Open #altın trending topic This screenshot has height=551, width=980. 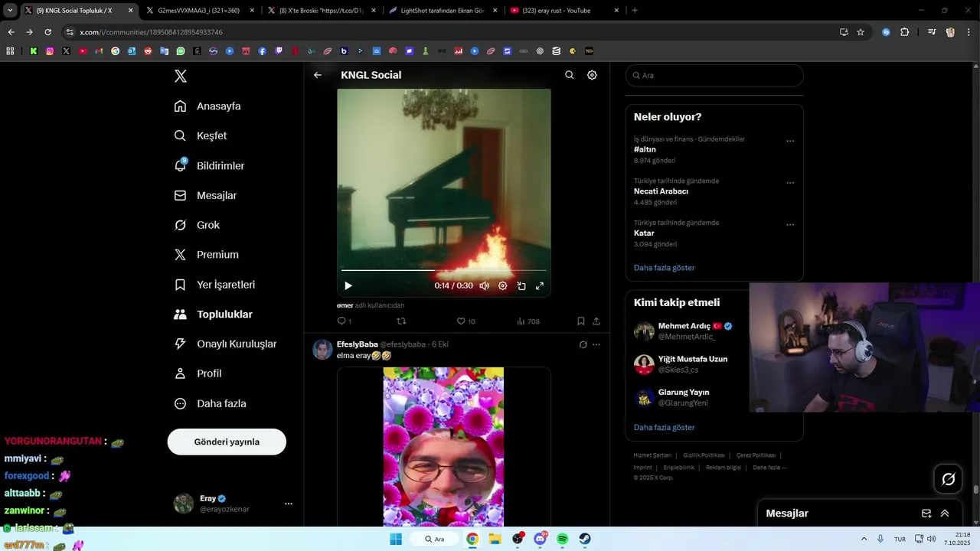[645, 149]
